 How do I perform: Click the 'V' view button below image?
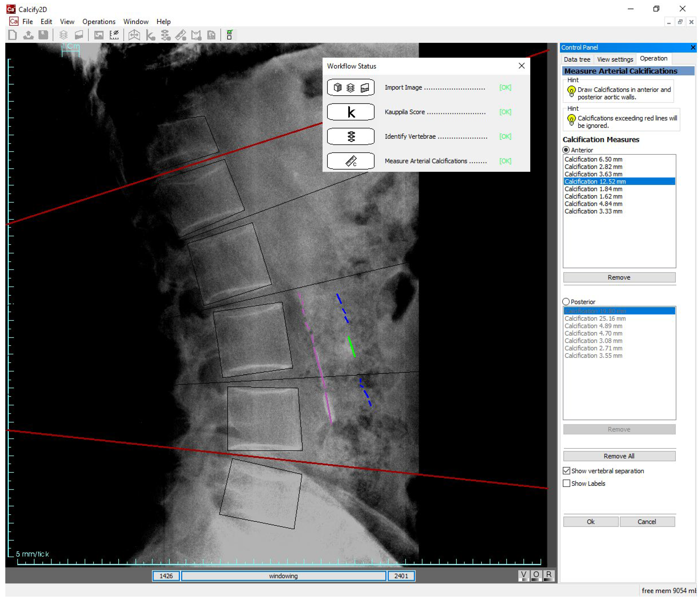tap(523, 575)
